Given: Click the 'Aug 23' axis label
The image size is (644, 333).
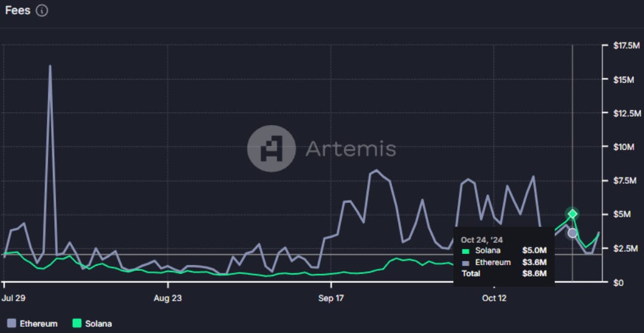Looking at the screenshot, I should pyautogui.click(x=167, y=299).
